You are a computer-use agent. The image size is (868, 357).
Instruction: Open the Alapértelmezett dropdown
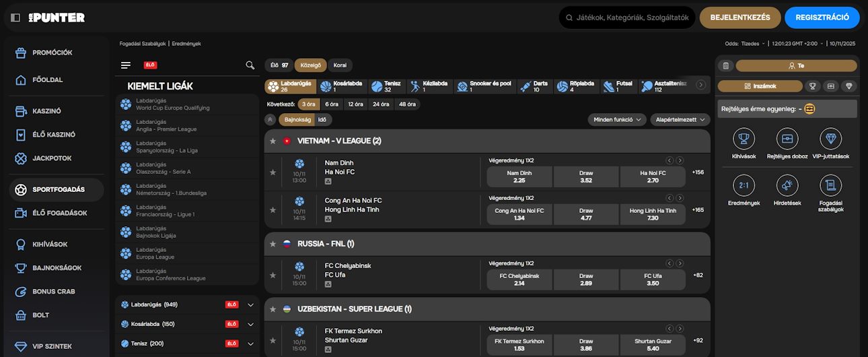tap(680, 119)
